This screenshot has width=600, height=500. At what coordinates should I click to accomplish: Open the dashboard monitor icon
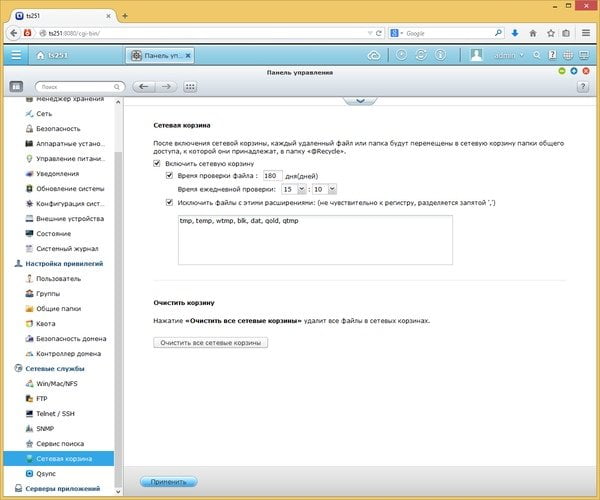(584, 55)
